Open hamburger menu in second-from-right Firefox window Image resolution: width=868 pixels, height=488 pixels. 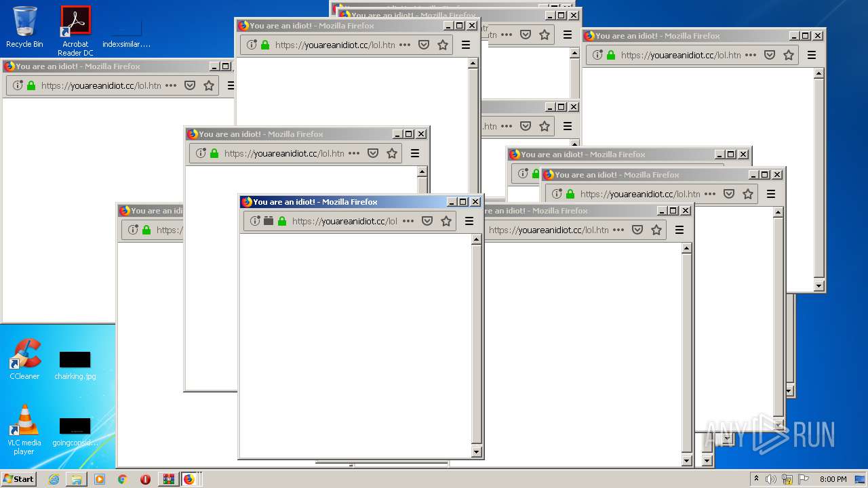(771, 194)
